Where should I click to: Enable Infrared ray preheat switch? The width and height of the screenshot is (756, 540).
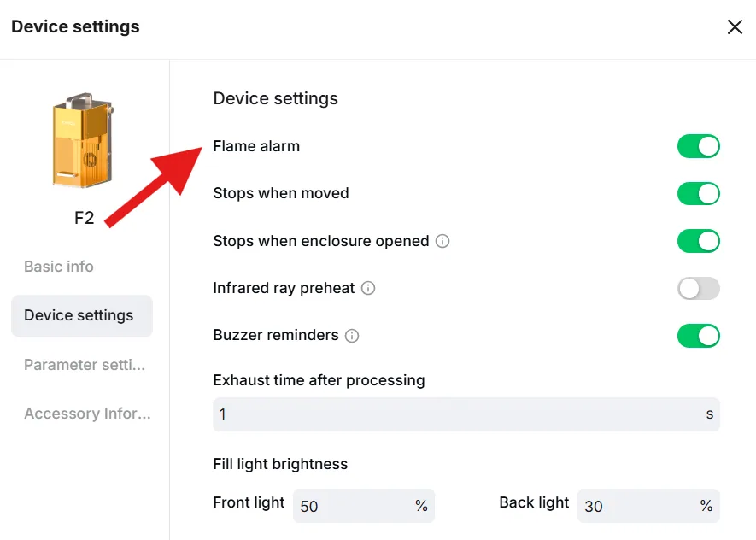coord(698,288)
